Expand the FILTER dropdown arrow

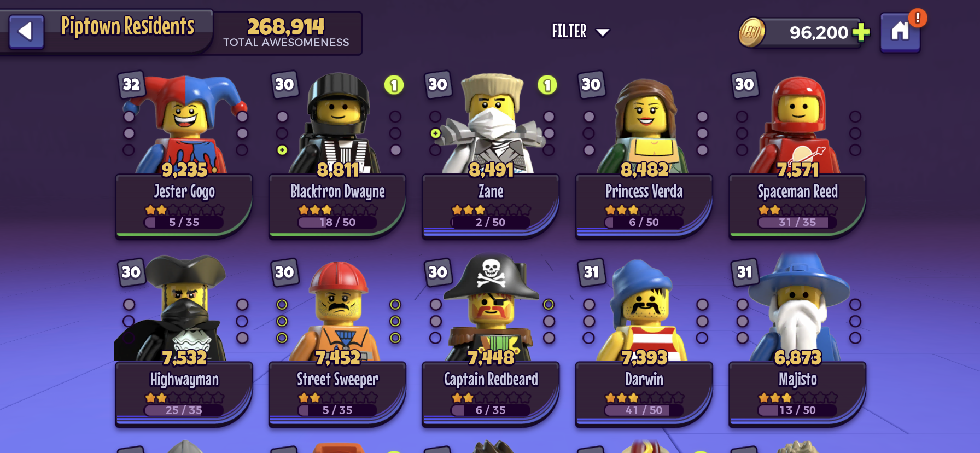[x=603, y=32]
